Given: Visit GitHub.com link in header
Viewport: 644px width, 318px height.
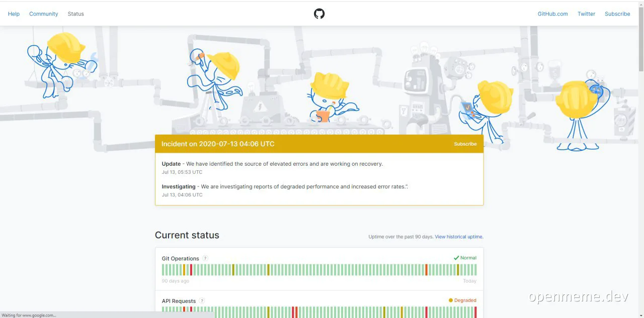Looking at the screenshot, I should coord(552,14).
